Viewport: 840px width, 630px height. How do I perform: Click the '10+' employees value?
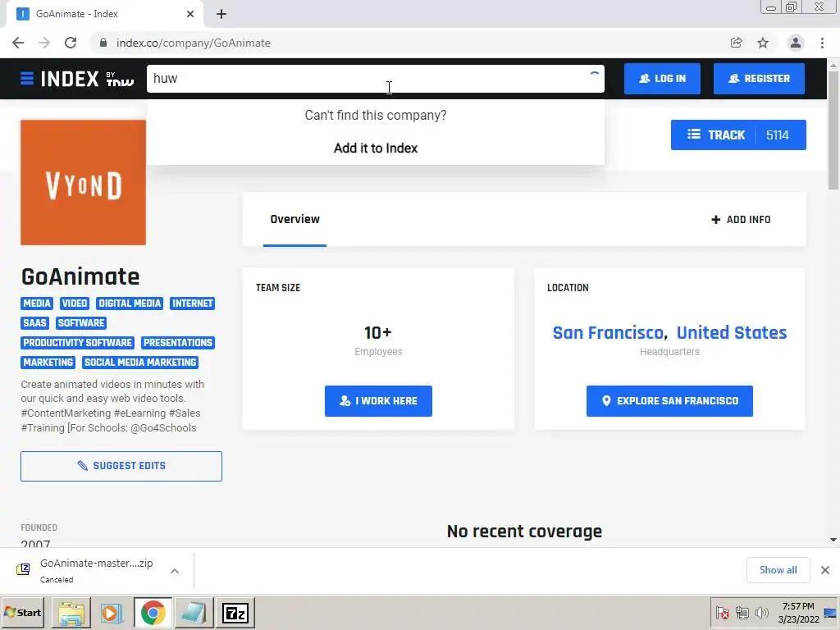click(x=378, y=333)
